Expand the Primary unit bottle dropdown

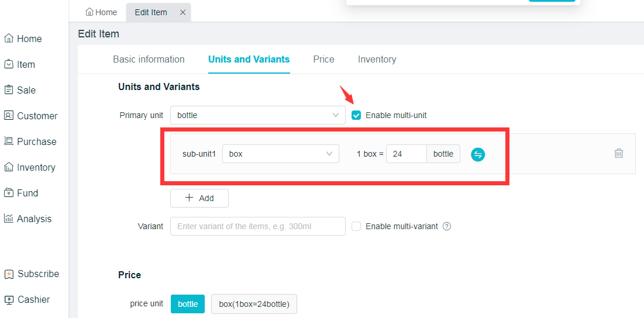coord(257,115)
